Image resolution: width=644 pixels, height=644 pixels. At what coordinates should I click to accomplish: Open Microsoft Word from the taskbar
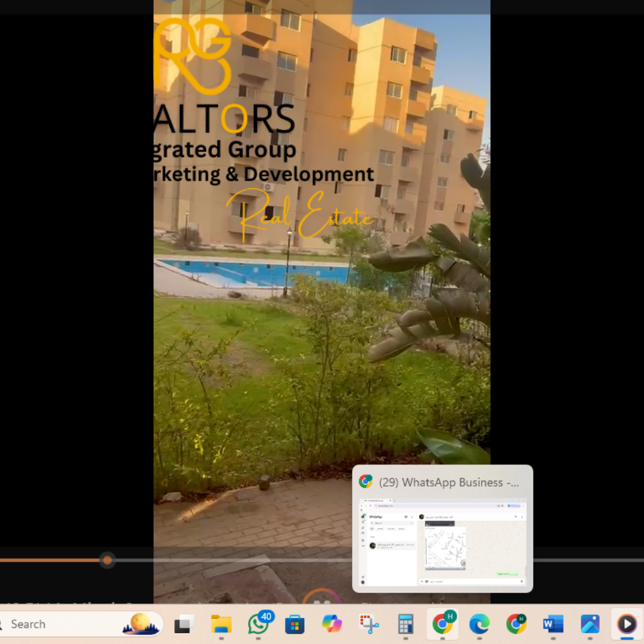553,624
